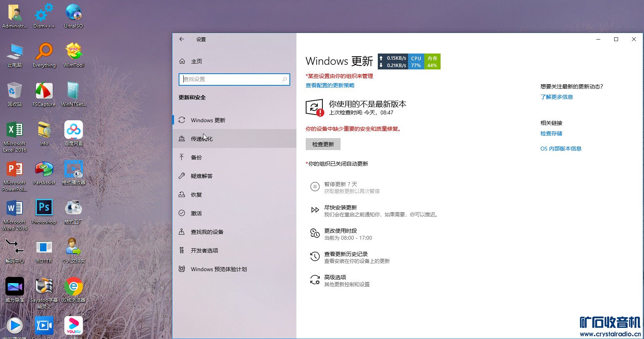Select the Sayatoo字幕精灵 2 desktop icon
The image size is (644, 339).
(44, 293)
